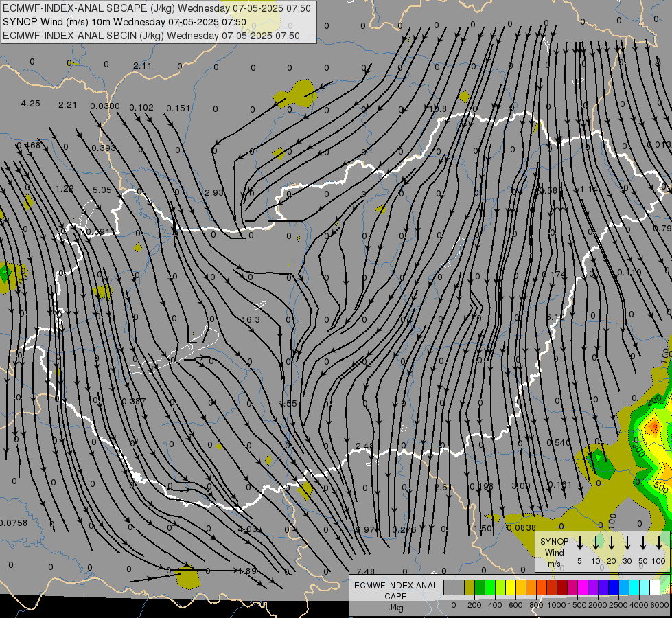Select the cyan swatch before 4000 tick
672x618 pixels.
(x=634, y=588)
